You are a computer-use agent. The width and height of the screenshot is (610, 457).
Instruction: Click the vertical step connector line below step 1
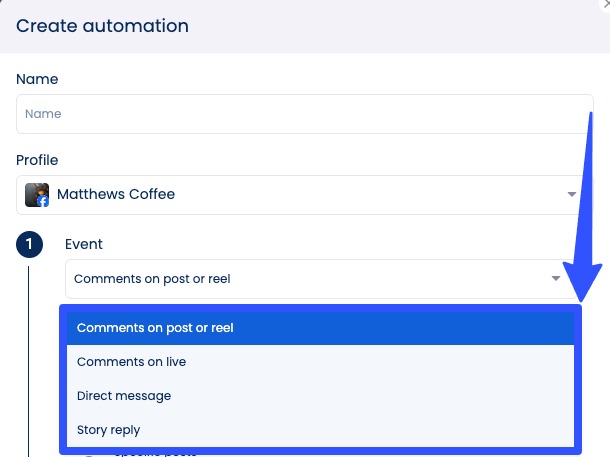click(x=29, y=360)
